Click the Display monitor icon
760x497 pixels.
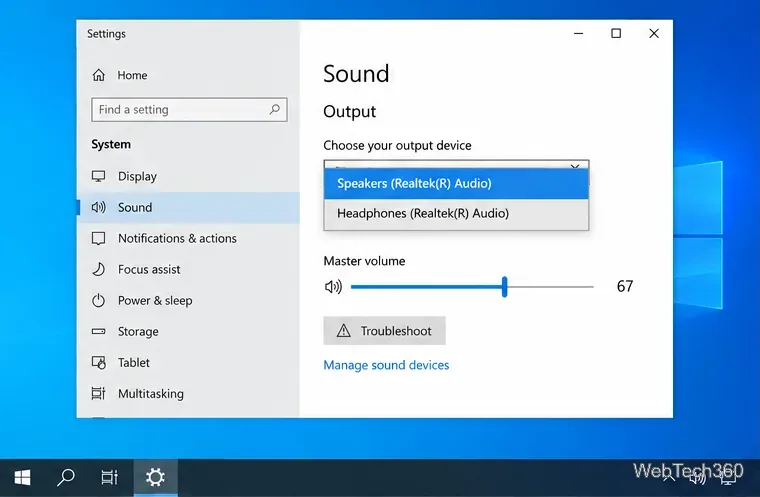(98, 176)
